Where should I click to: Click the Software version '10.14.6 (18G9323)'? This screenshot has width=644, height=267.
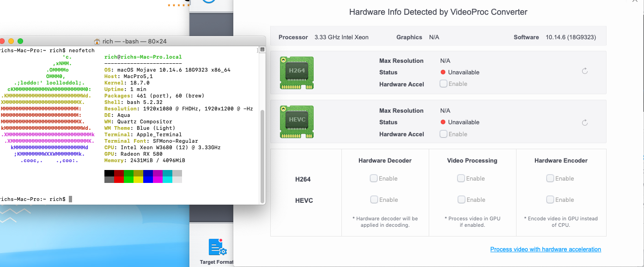571,37
